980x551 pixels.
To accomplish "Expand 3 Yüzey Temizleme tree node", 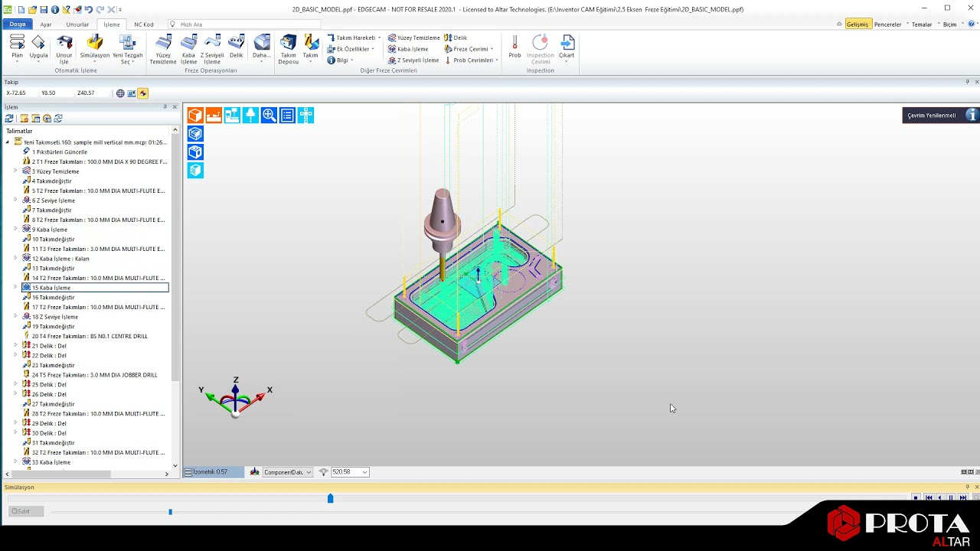I will point(15,171).
